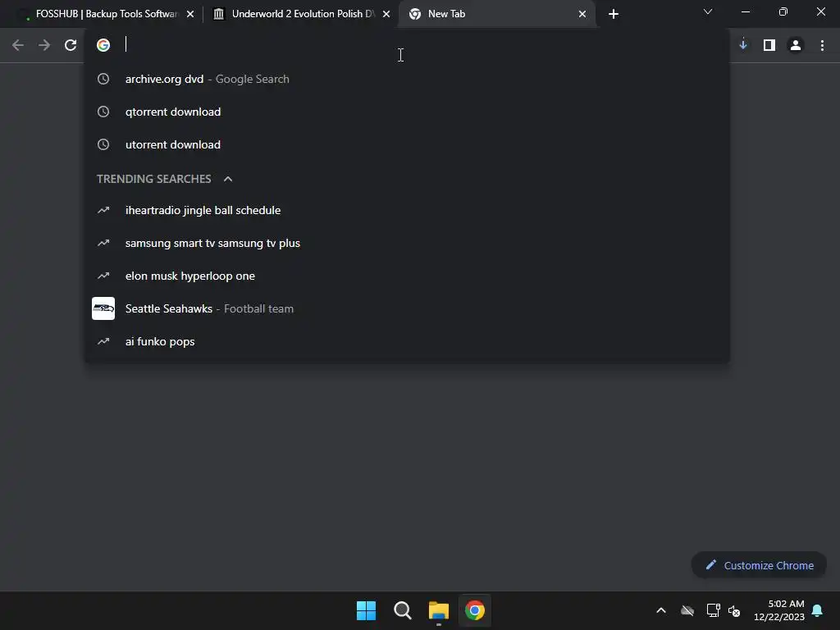This screenshot has width=840, height=630.
Task: Click the Google logo in the address bar
Action: click(103, 45)
